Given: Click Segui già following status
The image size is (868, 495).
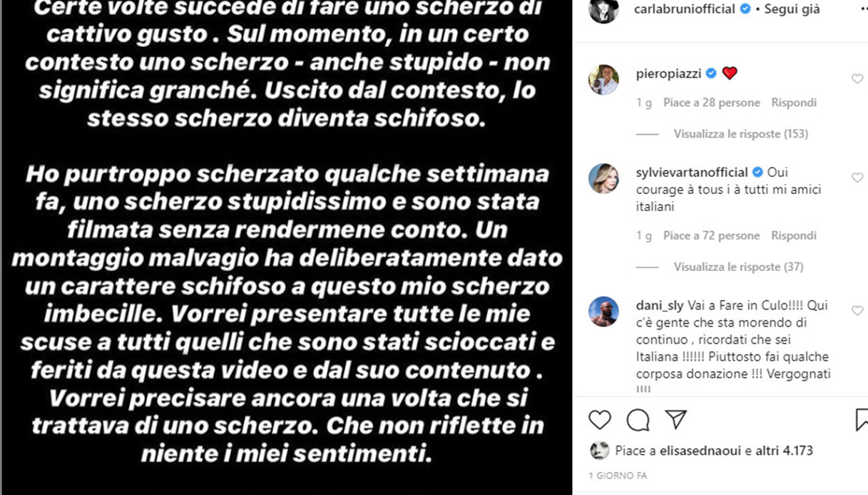Looking at the screenshot, I should point(790,10).
